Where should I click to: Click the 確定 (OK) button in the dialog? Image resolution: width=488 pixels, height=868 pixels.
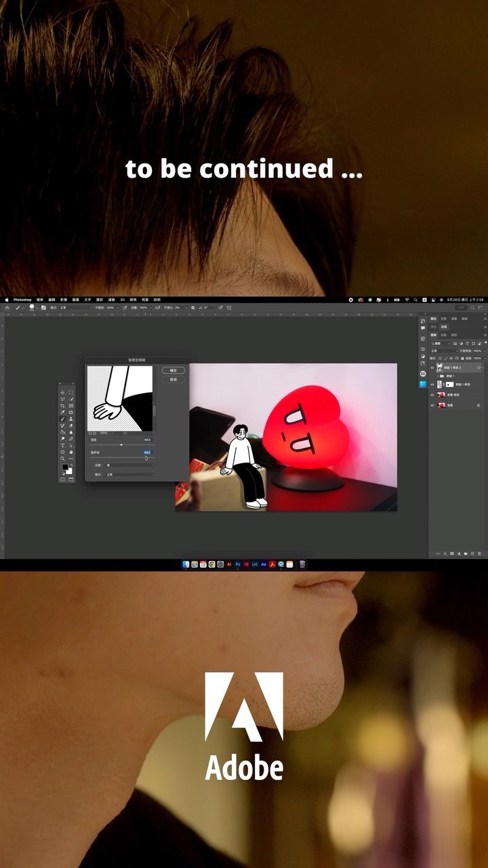(x=173, y=371)
